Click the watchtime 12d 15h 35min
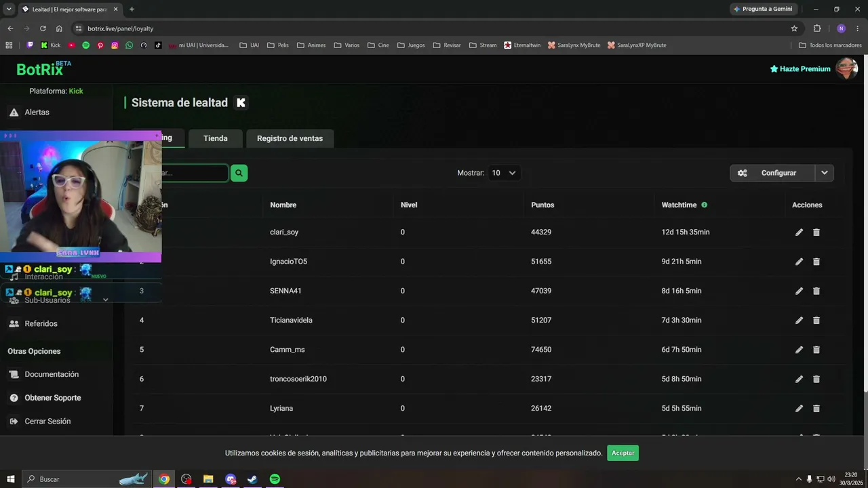Viewport: 868px width, 488px height. click(686, 232)
